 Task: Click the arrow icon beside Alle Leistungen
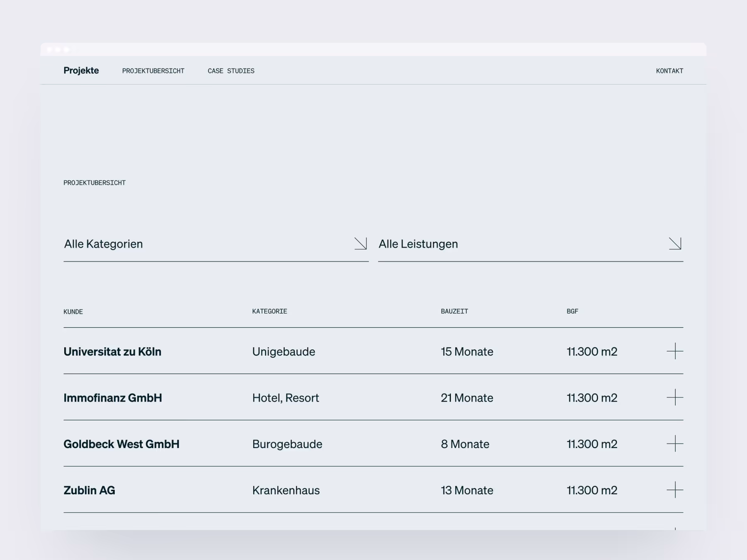tap(675, 243)
